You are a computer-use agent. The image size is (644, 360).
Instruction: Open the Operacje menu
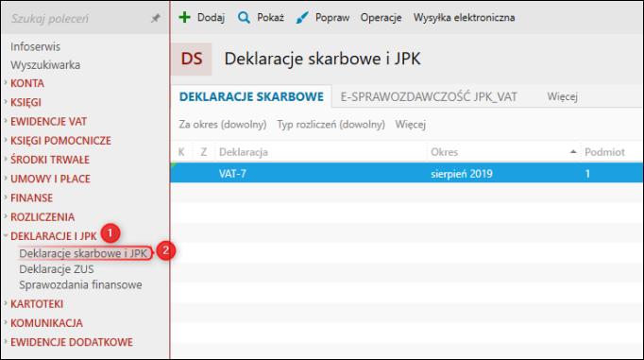381,18
